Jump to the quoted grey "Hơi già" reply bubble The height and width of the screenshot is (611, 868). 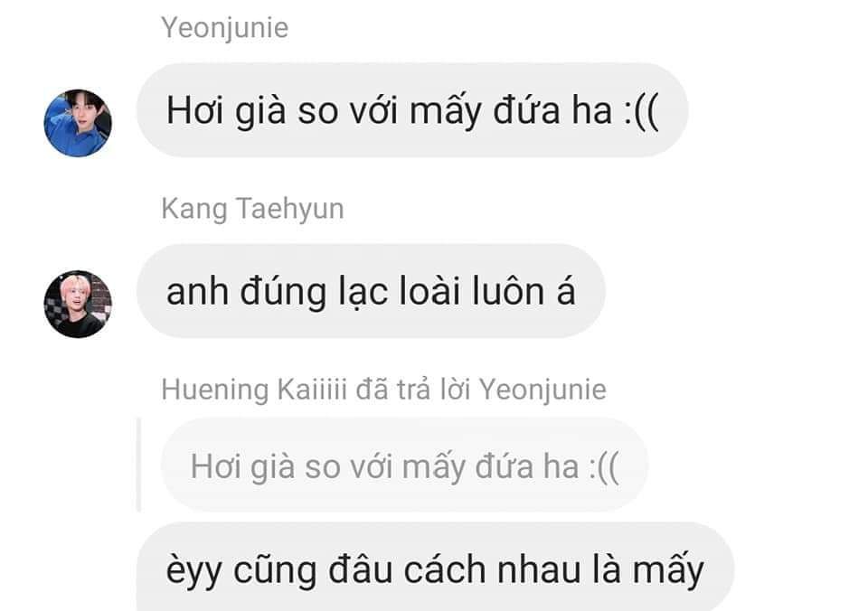[x=405, y=465]
